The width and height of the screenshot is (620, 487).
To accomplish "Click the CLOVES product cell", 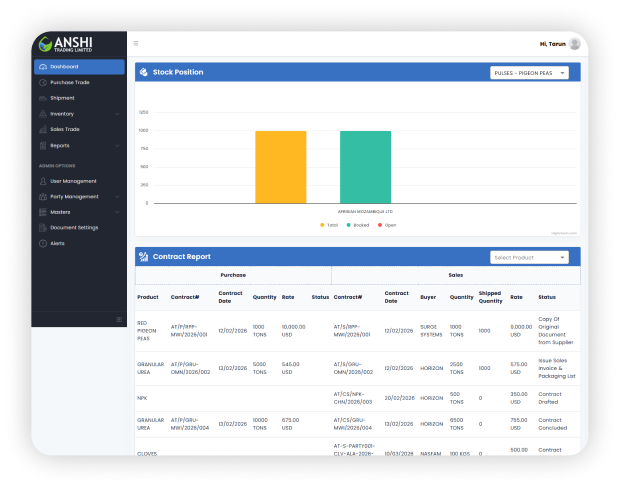I will click(147, 454).
